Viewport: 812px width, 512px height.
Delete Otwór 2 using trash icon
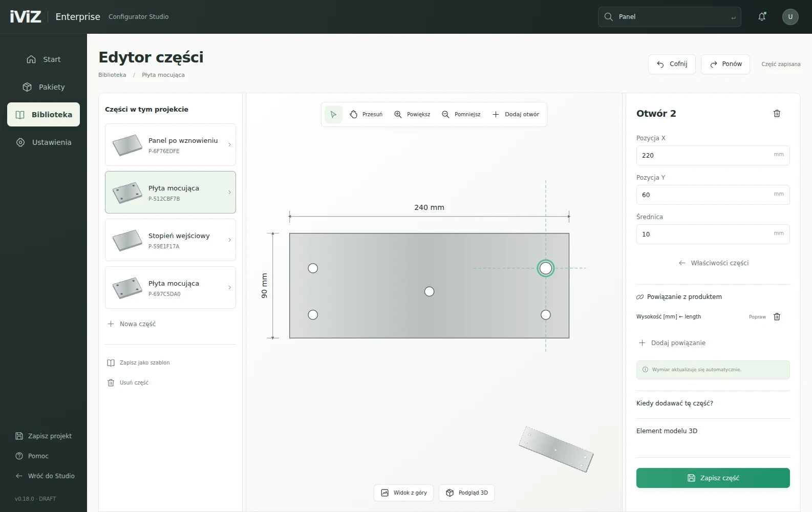click(x=777, y=114)
